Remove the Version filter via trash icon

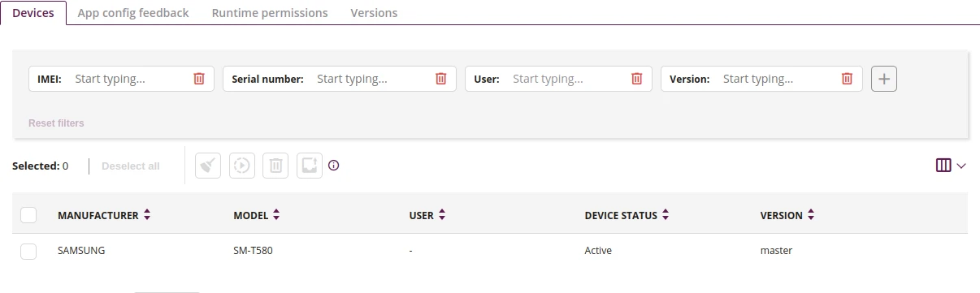point(847,79)
